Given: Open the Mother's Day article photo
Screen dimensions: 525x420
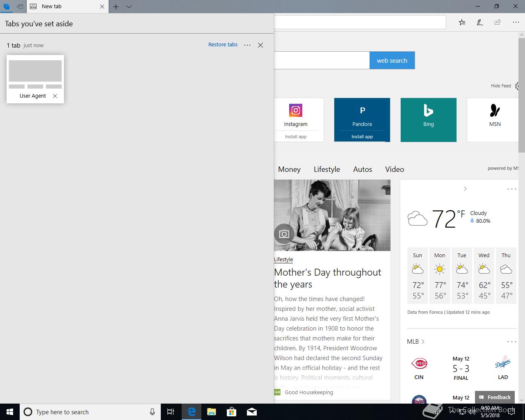Looking at the screenshot, I should [x=332, y=215].
